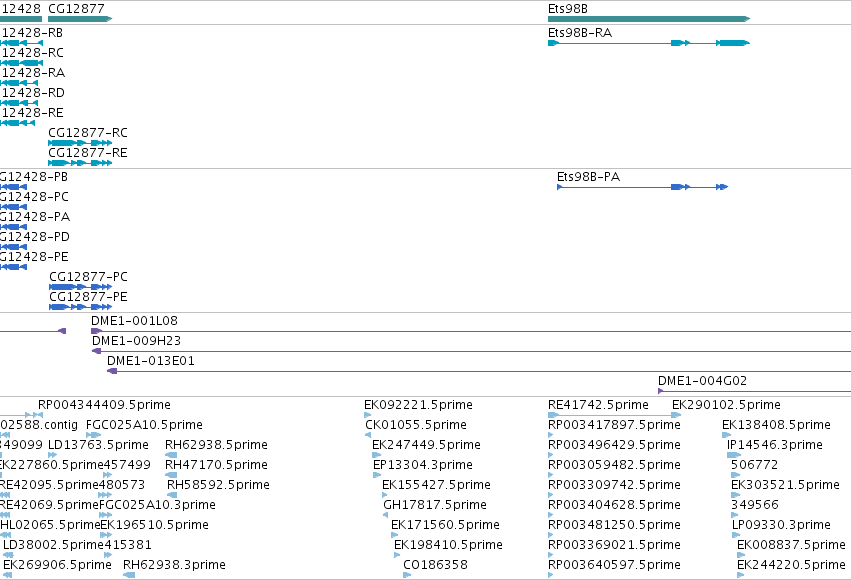Click the EK269906.5prime EST label
The image size is (851, 580).
click(57, 565)
